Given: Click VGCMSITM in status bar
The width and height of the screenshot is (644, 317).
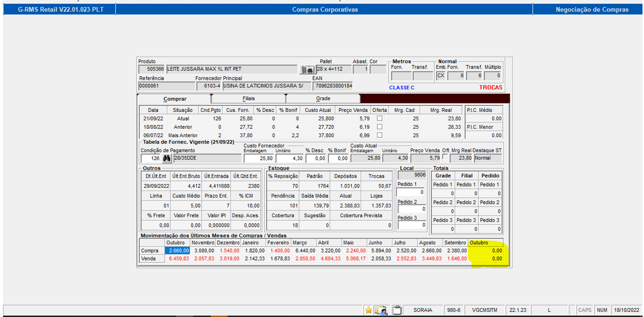Looking at the screenshot, I should coord(484,310).
